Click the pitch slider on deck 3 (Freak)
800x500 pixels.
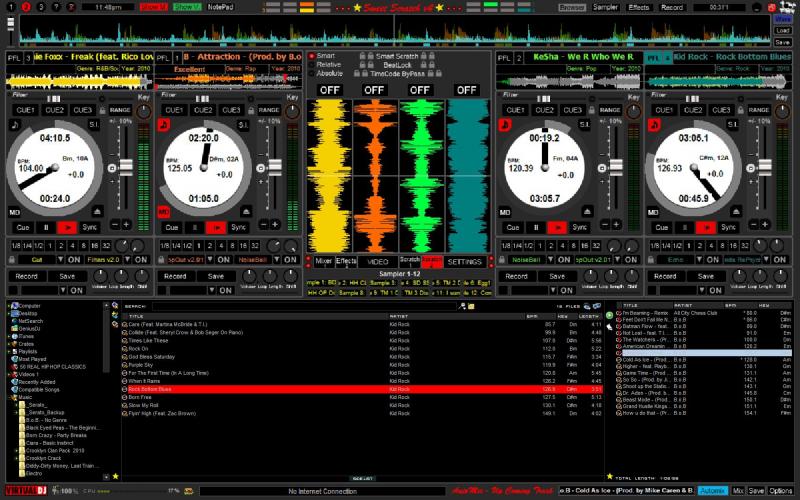(x=126, y=167)
